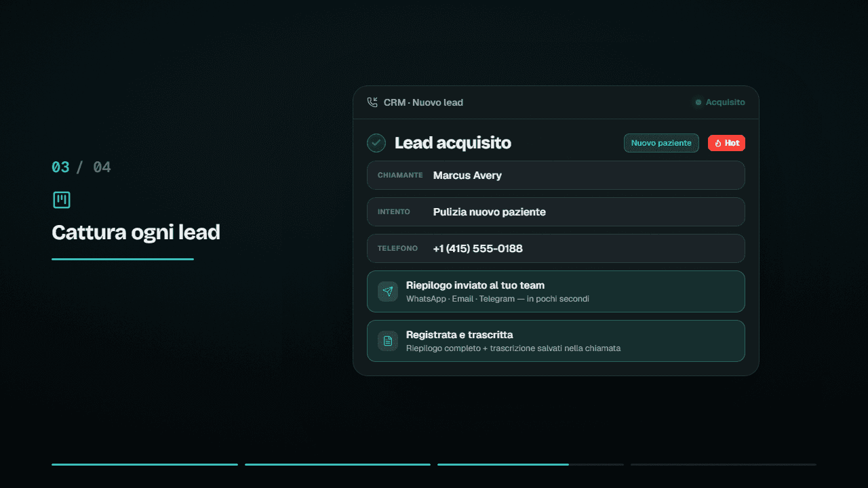Click the paper plane send icon
The width and height of the screenshot is (868, 488).
click(x=388, y=291)
